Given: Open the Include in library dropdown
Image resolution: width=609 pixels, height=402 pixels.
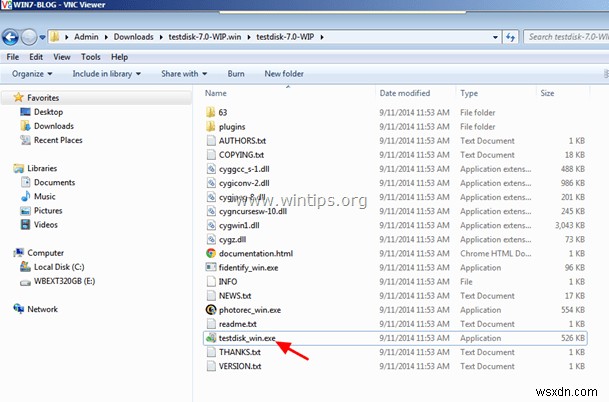Looking at the screenshot, I should point(106,74).
